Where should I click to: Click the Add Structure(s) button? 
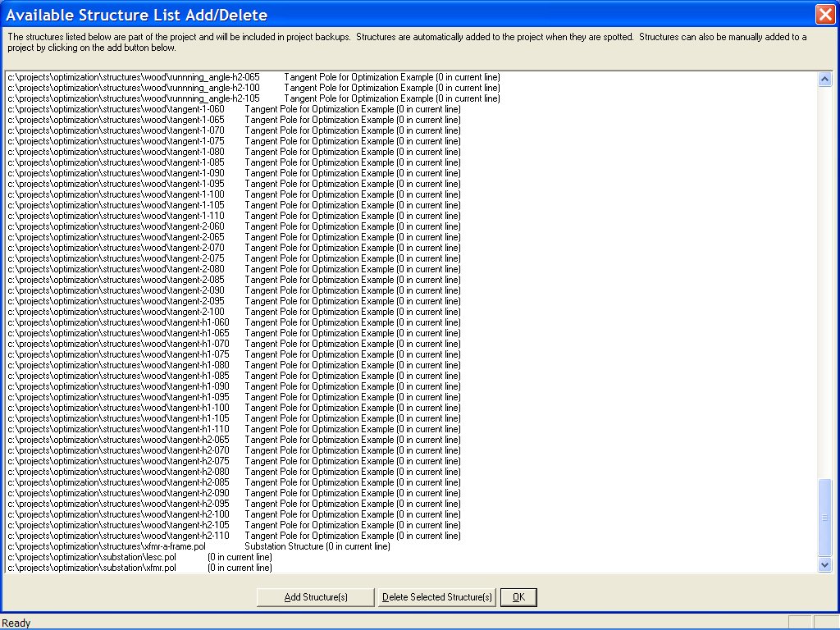[315, 597]
